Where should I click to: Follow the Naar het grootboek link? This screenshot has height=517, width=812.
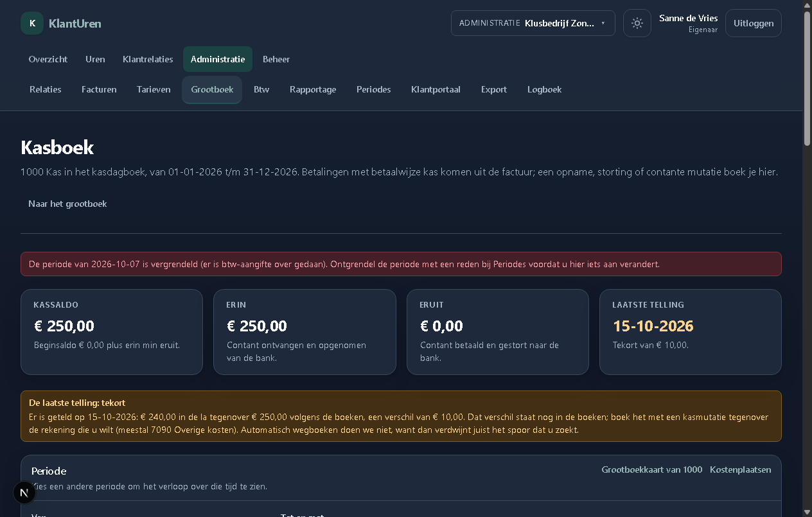(67, 204)
